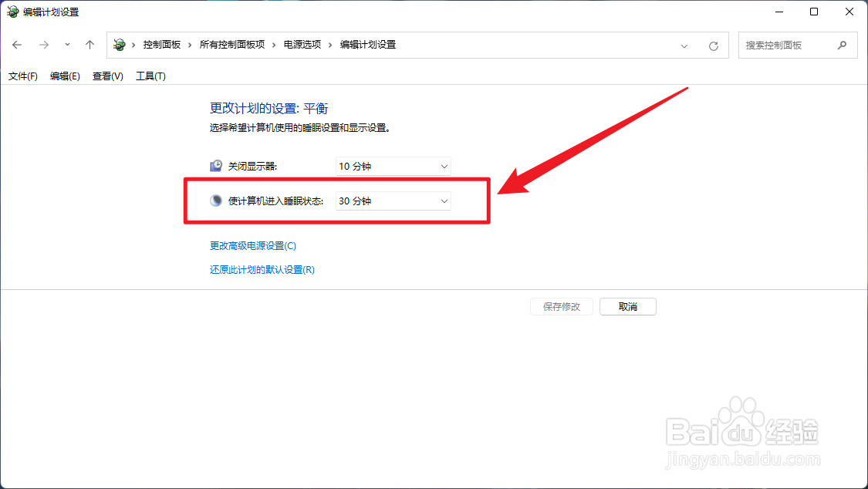868x489 pixels.
Task: Focus the 搜索控制面板 search box
Action: tap(798, 46)
